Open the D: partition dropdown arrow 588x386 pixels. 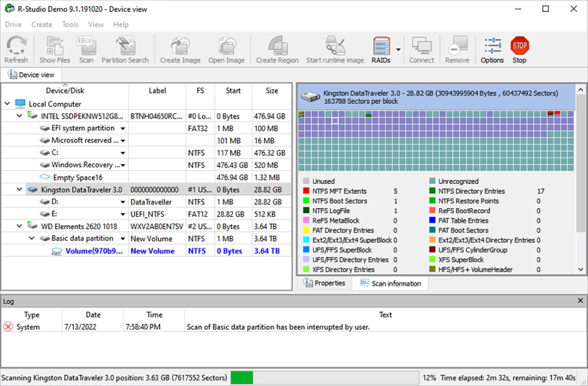[123, 202]
